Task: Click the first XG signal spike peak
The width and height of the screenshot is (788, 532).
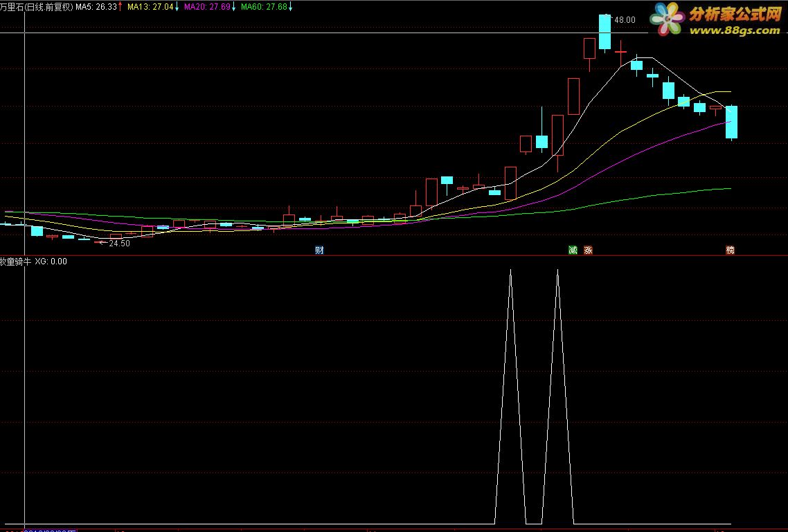Action: click(x=510, y=270)
